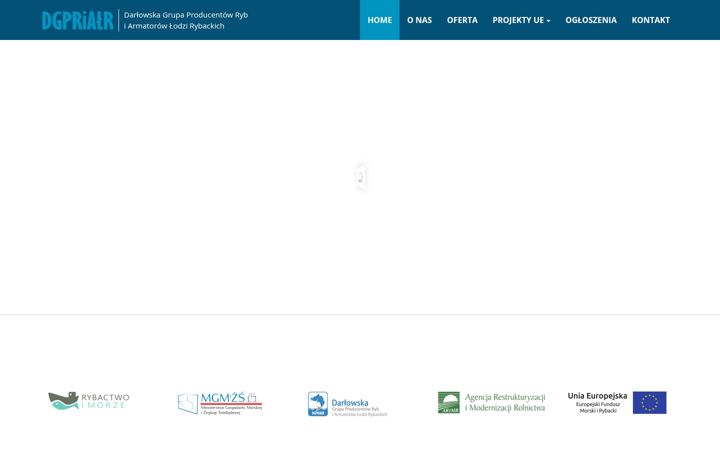Expand the PROJEKTY UE dropdown menu
This screenshot has height=450, width=720.
point(521,20)
